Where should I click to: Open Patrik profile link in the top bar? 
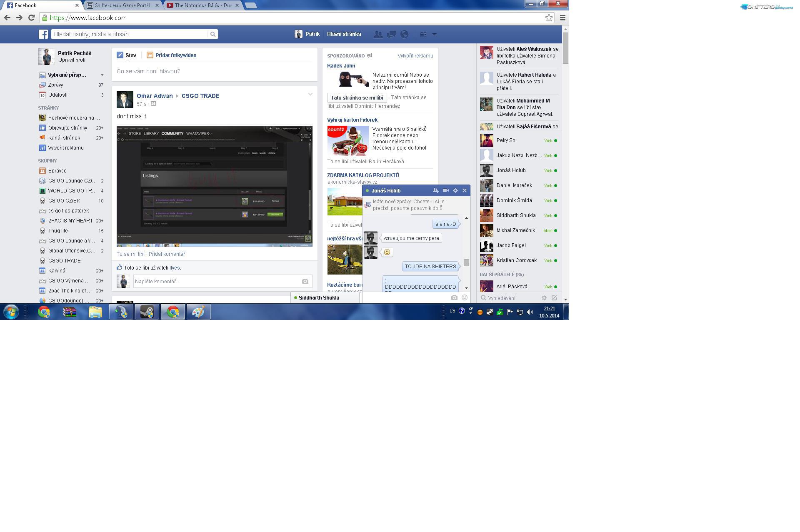coord(307,34)
